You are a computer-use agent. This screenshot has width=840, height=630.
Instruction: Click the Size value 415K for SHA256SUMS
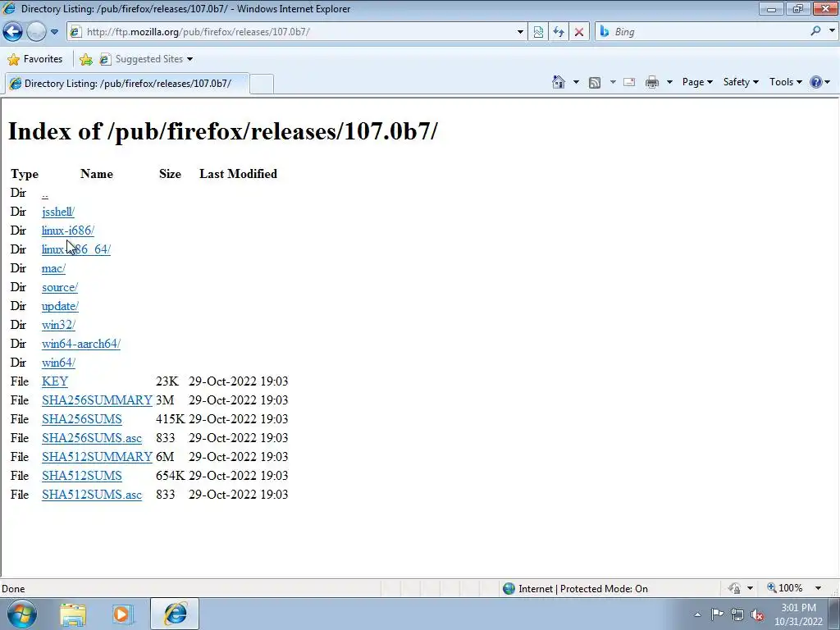point(171,419)
